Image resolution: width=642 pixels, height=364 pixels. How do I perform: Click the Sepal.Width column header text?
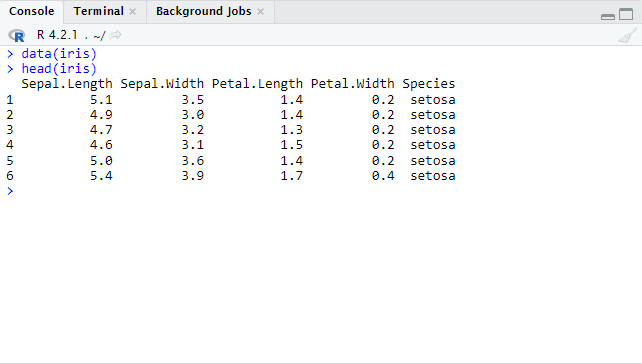tap(162, 84)
